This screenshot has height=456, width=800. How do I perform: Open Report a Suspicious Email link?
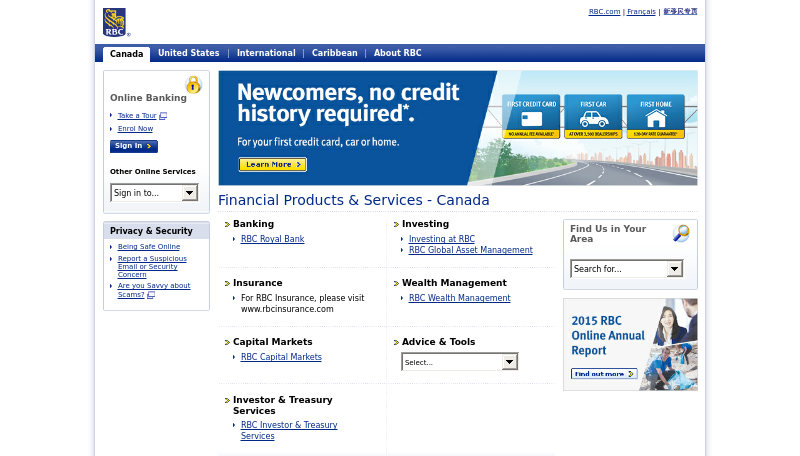[152, 266]
